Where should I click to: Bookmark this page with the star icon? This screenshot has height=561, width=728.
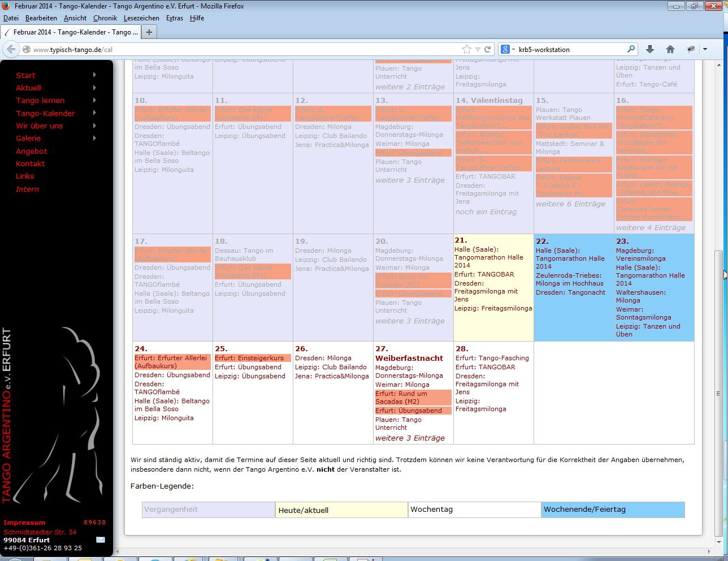coord(466,49)
